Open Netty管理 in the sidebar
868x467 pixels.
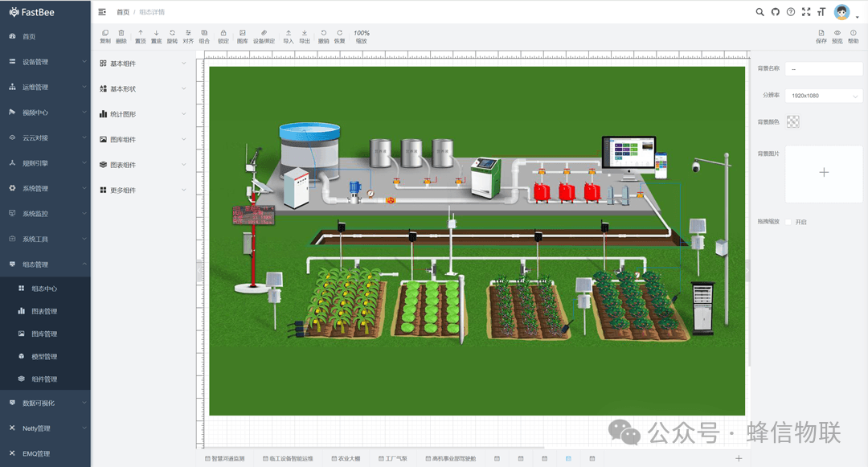click(x=45, y=428)
